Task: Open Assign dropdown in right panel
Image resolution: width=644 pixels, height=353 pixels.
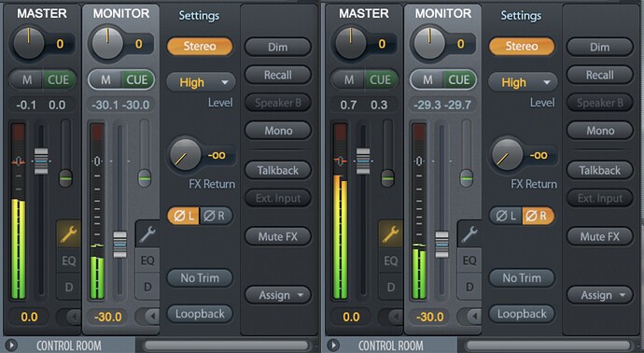Action: (600, 295)
